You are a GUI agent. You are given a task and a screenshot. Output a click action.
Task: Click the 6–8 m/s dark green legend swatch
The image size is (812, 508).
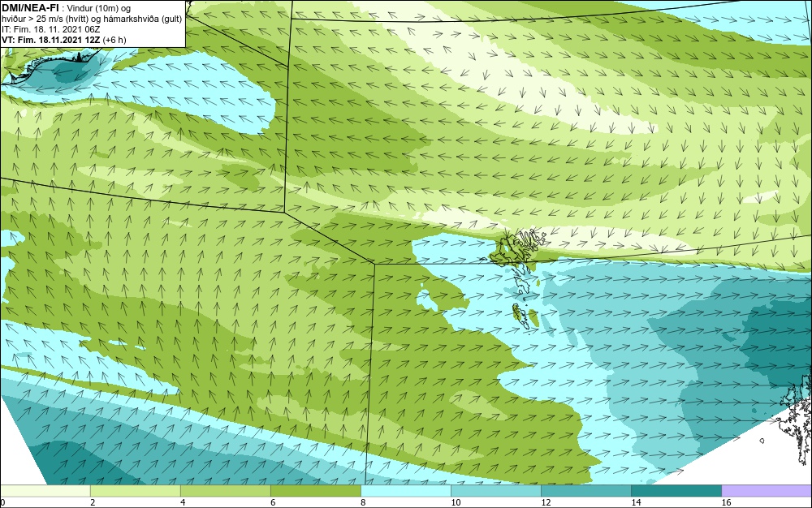coord(315,491)
